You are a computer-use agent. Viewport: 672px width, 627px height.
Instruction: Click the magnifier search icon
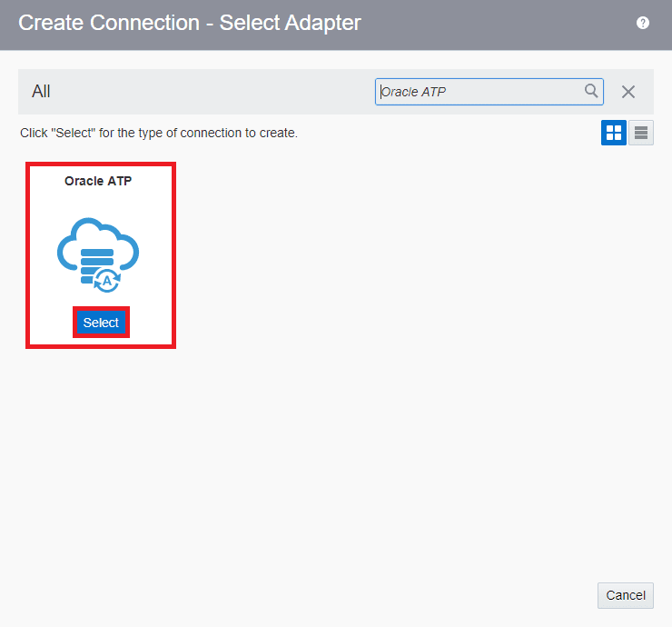(591, 91)
